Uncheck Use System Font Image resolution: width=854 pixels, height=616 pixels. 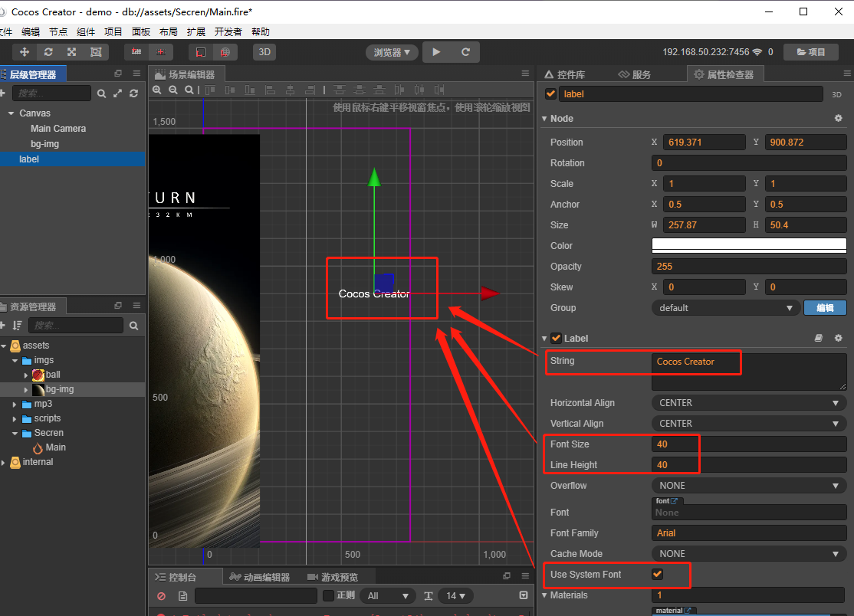click(658, 574)
